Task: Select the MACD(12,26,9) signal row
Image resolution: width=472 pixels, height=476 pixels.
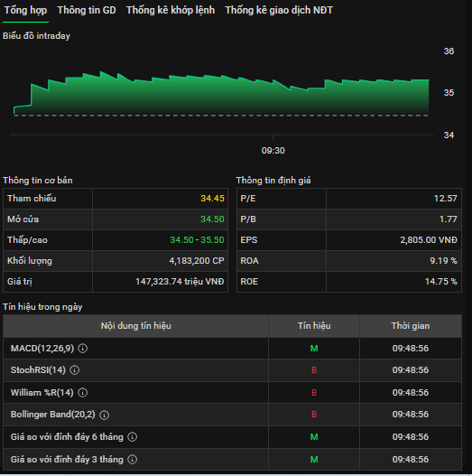Action: 232,349
